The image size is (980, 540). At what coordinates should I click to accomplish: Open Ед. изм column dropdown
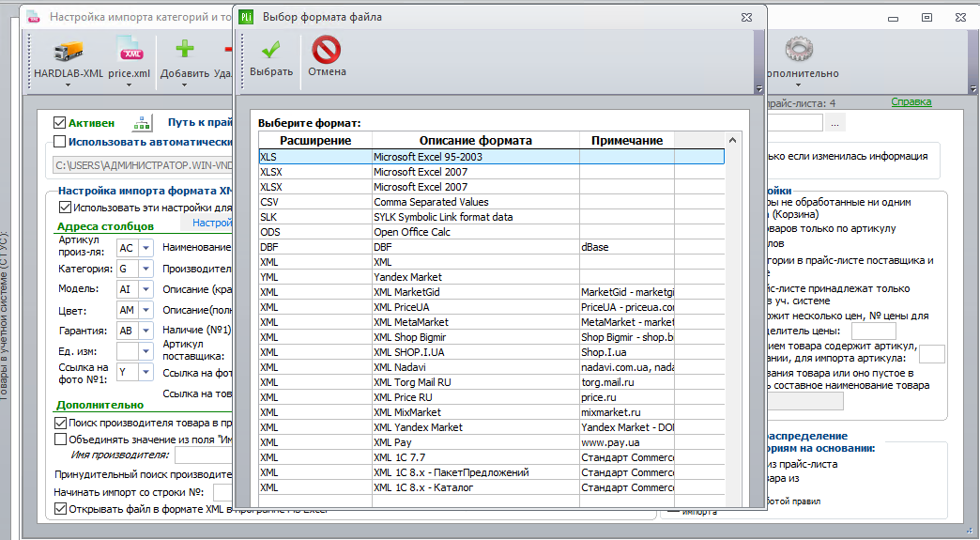tap(145, 351)
